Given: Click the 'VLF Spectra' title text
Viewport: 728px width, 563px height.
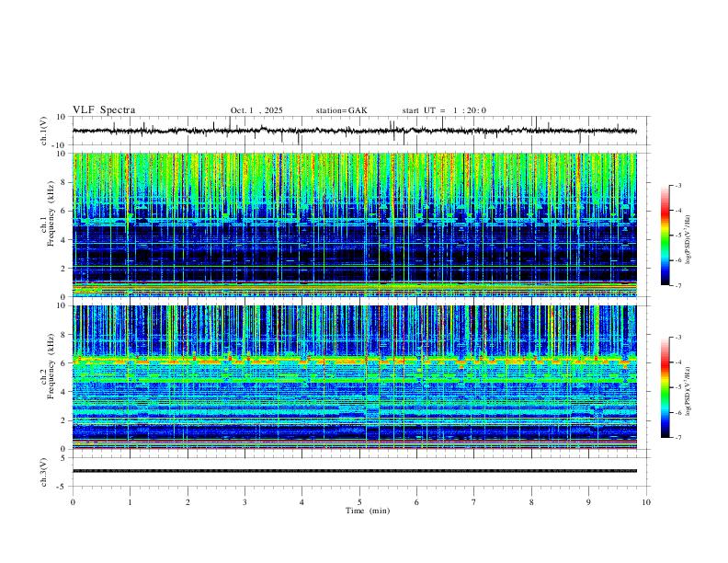Looking at the screenshot, I should click(104, 110).
